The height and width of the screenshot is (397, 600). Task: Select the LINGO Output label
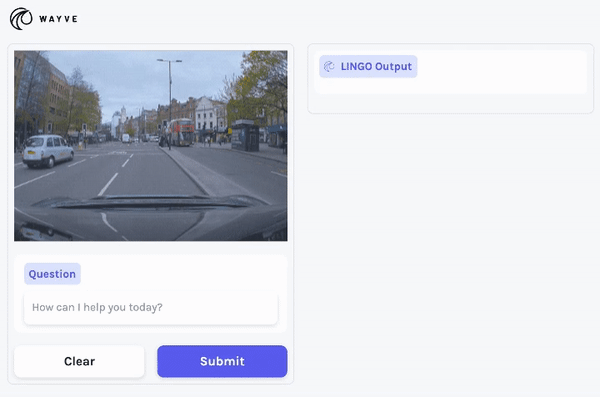376,66
